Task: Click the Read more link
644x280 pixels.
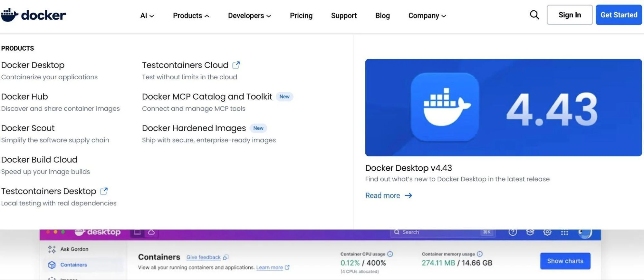Action: (383, 195)
